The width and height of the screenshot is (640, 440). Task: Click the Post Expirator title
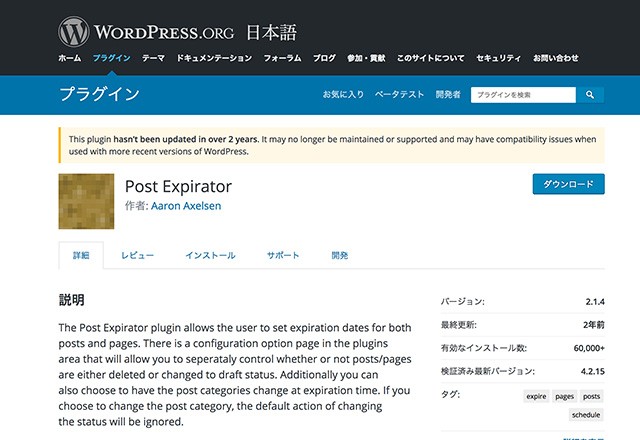click(x=178, y=187)
